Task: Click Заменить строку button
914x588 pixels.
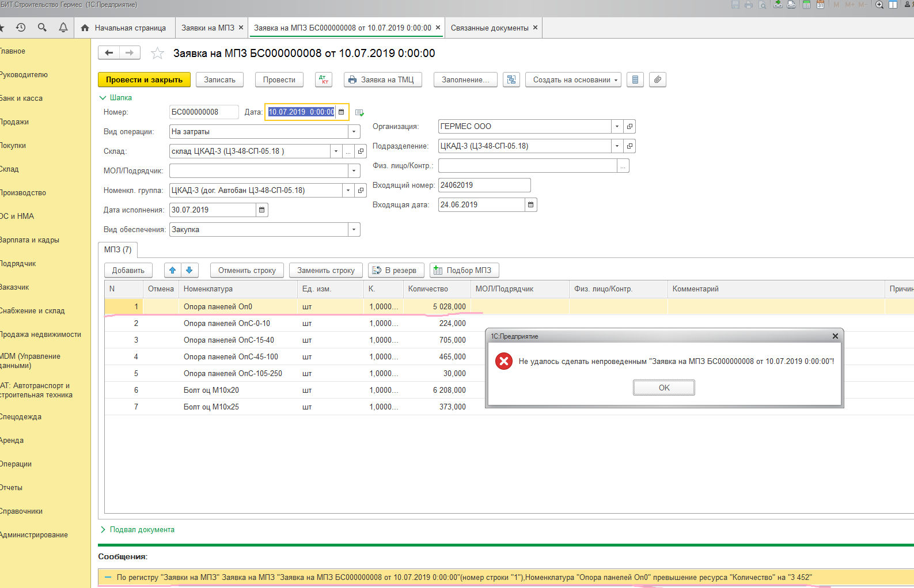Action: coord(326,270)
